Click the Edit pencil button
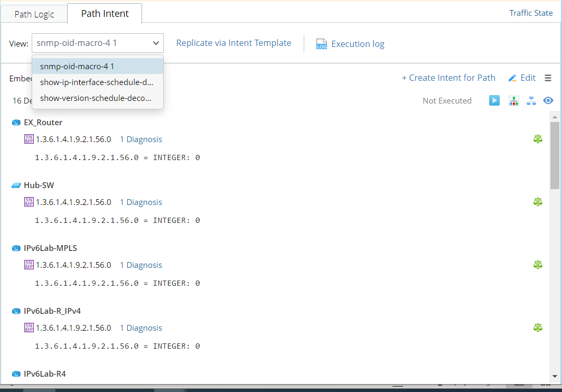 pos(522,78)
